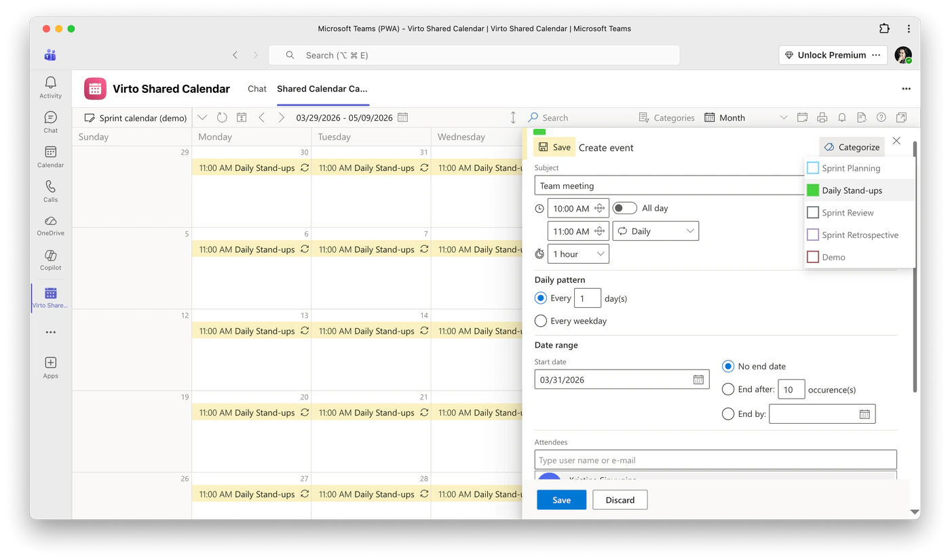Click the notifications bell in calendar toolbar

click(841, 117)
